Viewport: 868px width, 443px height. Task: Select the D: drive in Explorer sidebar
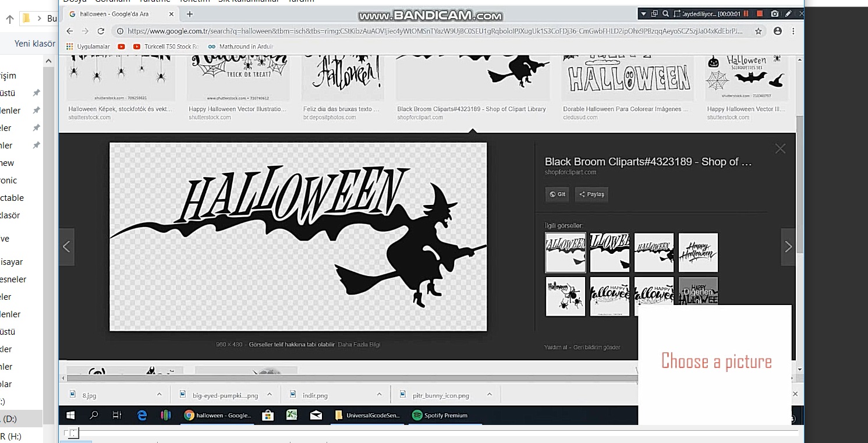click(x=21, y=419)
